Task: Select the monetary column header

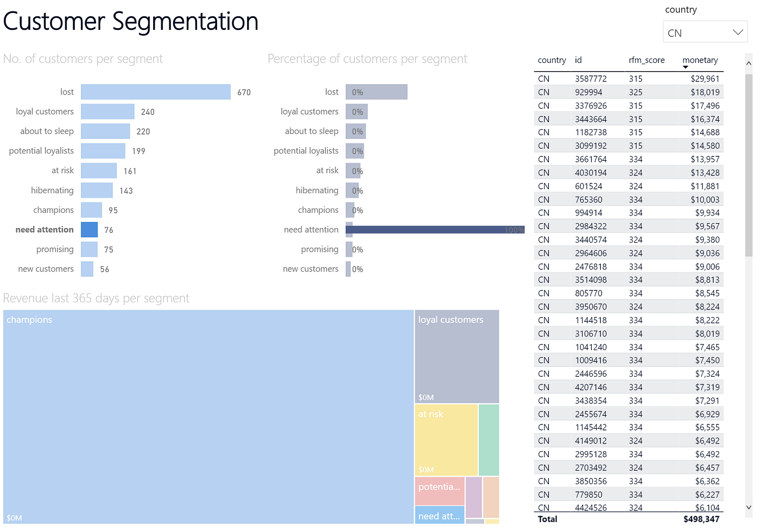Action: [700, 60]
